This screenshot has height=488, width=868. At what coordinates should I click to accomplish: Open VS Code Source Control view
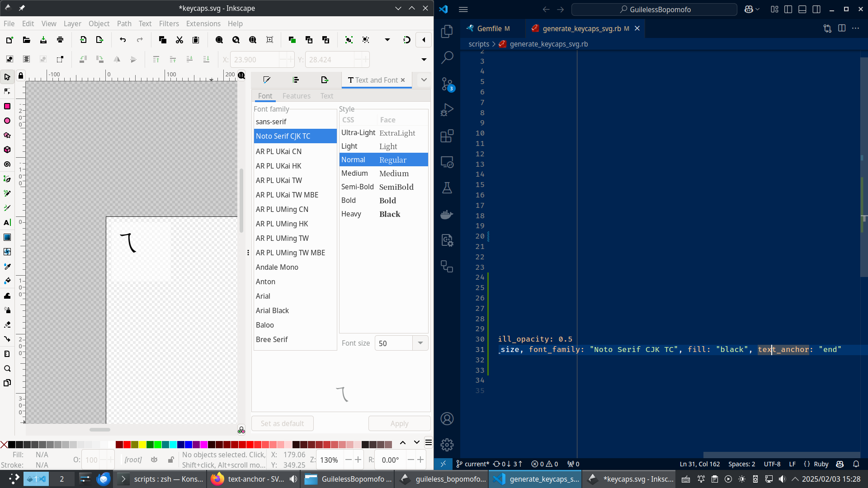(x=447, y=84)
